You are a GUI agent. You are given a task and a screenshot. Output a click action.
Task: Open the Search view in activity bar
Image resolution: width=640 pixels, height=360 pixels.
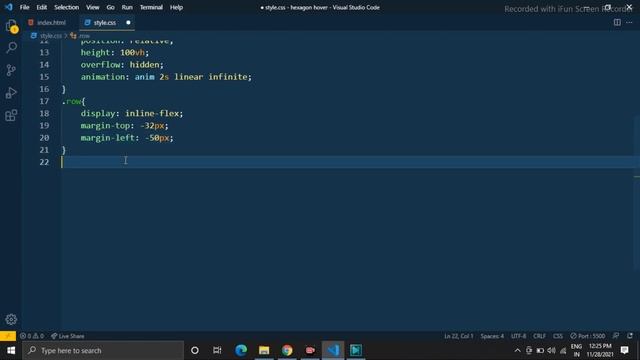click(x=11, y=48)
